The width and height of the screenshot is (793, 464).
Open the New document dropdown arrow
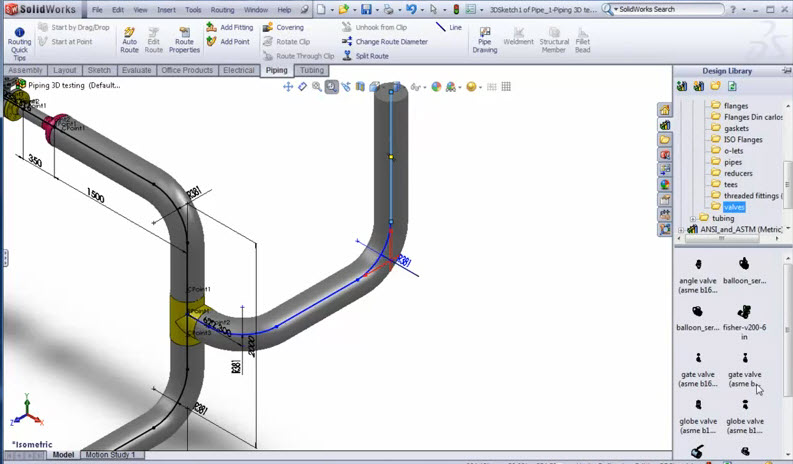tap(332, 10)
